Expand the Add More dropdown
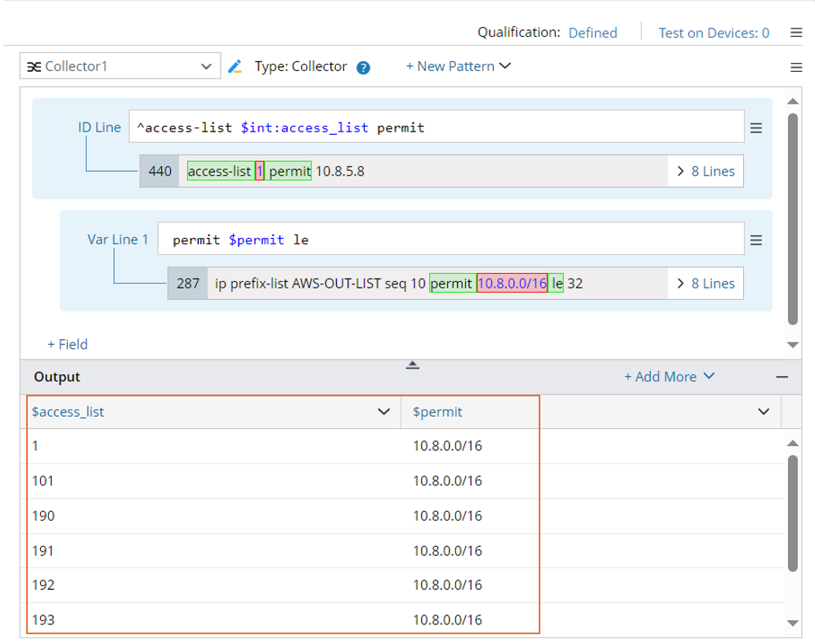The height and width of the screenshot is (644, 815). 669,377
